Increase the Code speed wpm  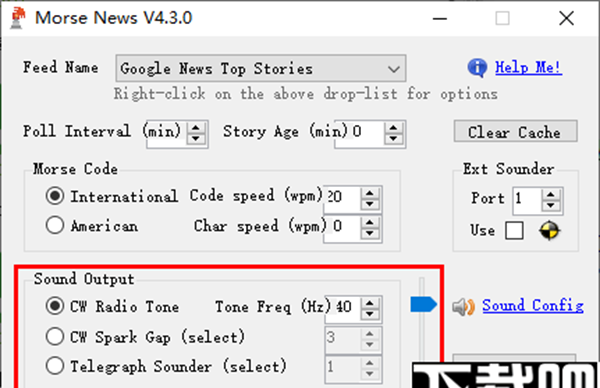tap(370, 193)
